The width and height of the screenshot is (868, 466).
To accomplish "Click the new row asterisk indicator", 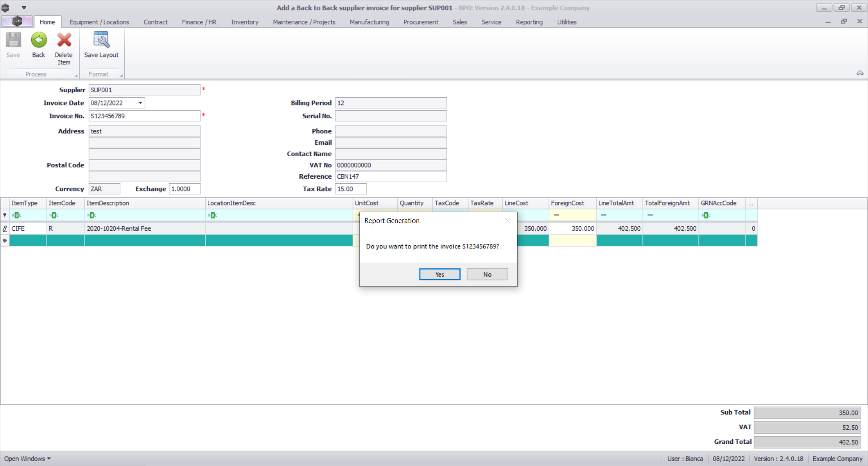I will pos(5,241).
